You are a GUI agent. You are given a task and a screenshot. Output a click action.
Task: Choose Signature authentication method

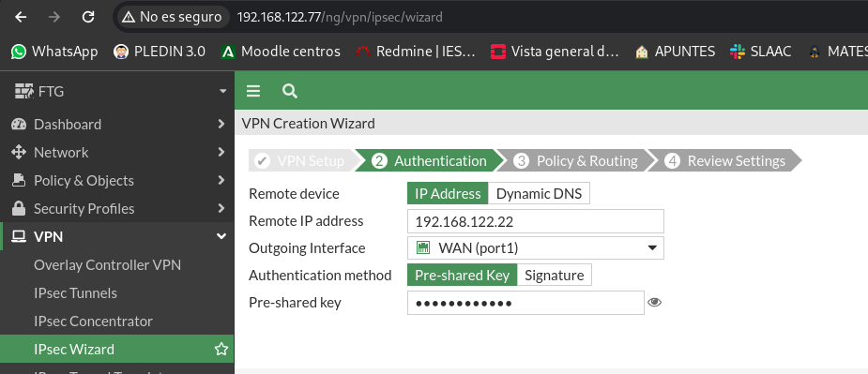[x=555, y=275]
